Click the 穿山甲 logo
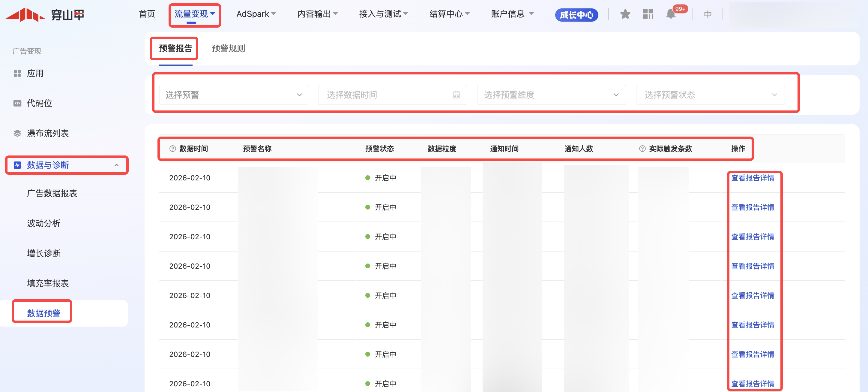This screenshot has width=868, height=392. point(45,14)
